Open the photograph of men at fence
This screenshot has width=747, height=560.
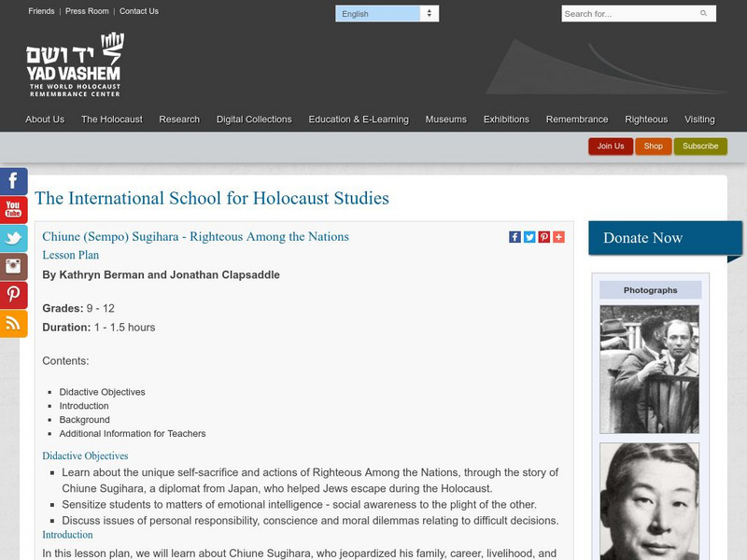coord(650,370)
